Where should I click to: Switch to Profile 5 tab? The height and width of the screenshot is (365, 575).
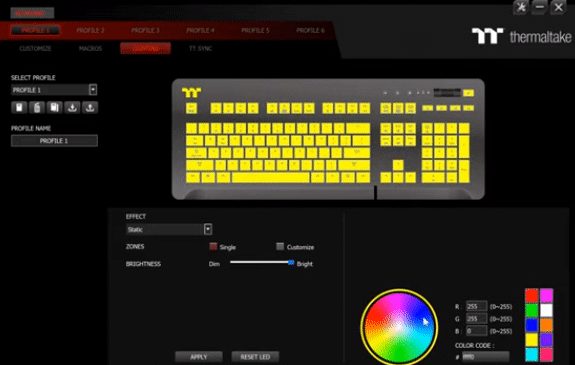255,30
